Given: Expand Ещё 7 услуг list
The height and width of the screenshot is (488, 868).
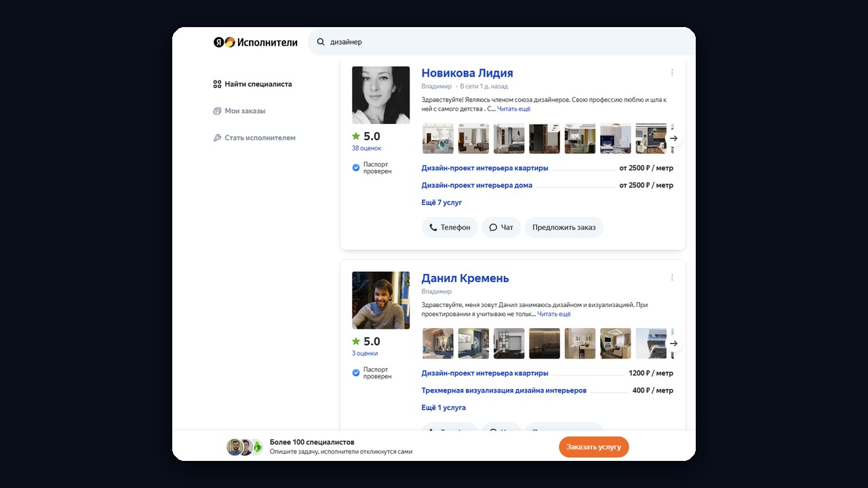Looking at the screenshot, I should click(441, 203).
